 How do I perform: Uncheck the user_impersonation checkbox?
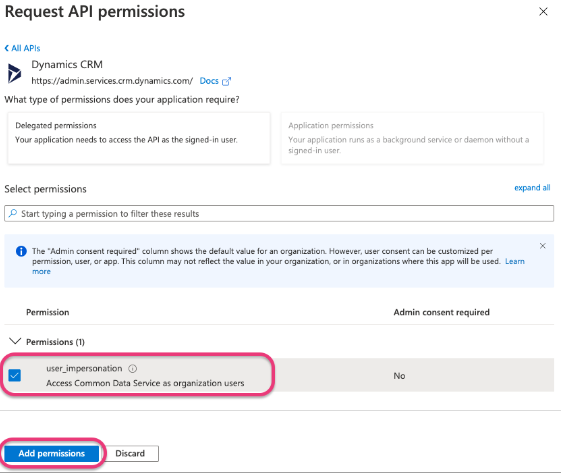tap(15, 375)
